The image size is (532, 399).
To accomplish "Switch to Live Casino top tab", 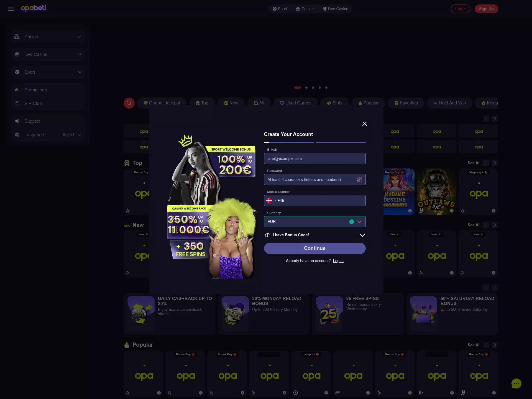I will [335, 9].
